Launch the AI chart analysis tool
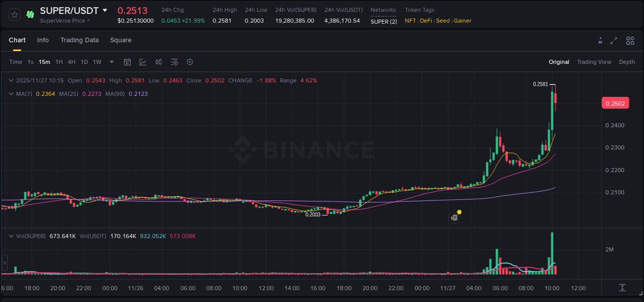The height and width of the screenshot is (302, 644). (x=599, y=40)
